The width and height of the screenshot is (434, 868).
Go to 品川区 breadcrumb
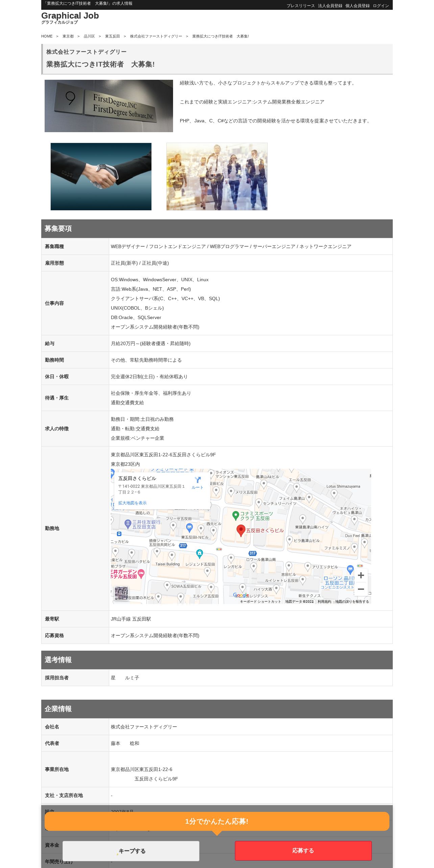pyautogui.click(x=89, y=36)
